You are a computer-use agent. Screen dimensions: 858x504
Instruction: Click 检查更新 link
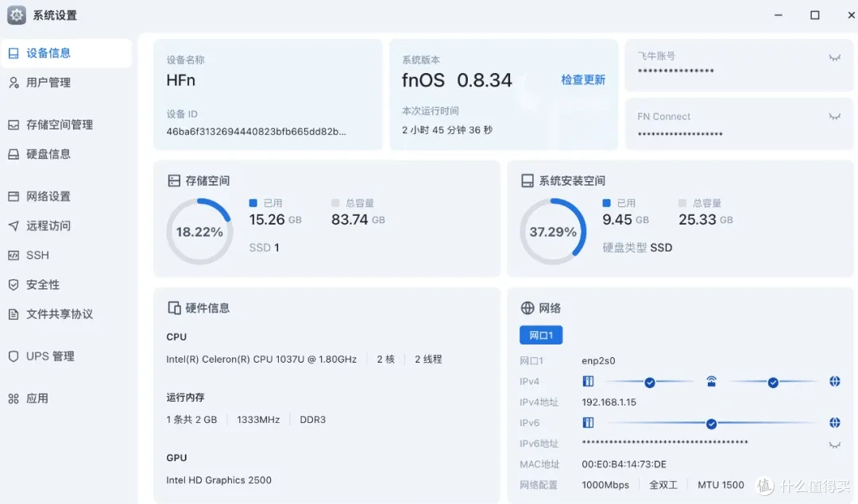(583, 80)
